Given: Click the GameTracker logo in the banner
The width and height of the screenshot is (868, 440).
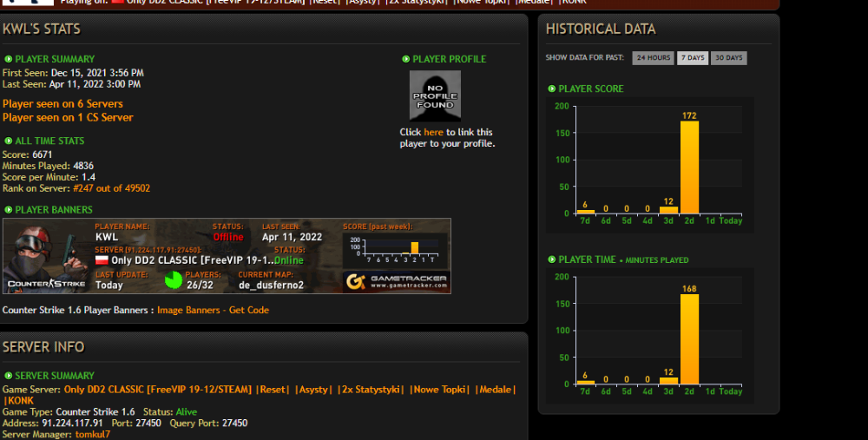Looking at the screenshot, I should click(x=397, y=282).
